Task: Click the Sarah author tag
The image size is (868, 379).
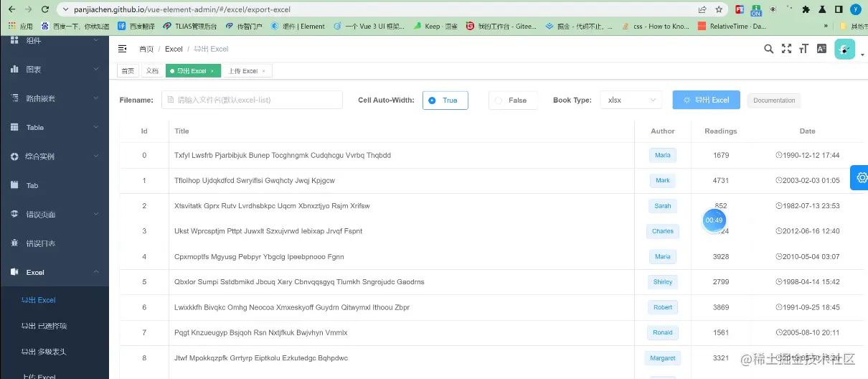Action: pyautogui.click(x=662, y=206)
